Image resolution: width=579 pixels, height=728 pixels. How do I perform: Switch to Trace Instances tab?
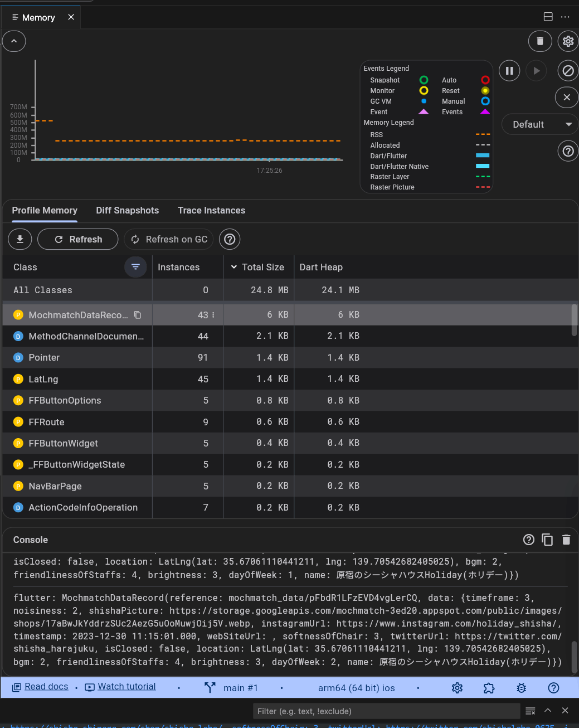pyautogui.click(x=211, y=210)
